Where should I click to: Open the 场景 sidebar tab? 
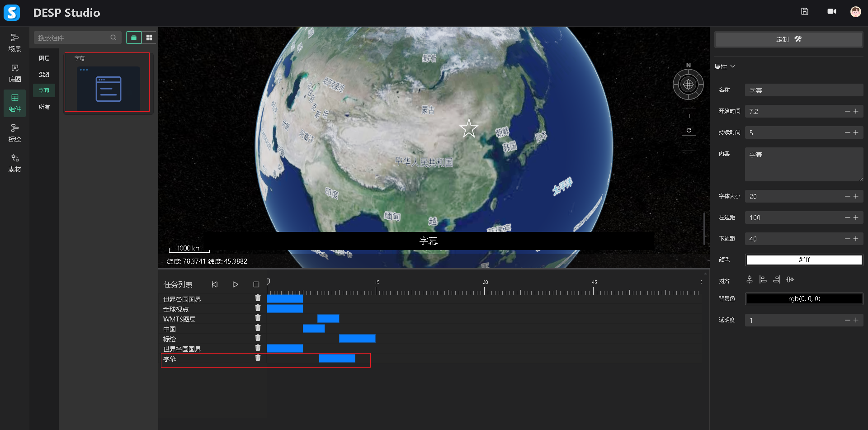click(x=14, y=43)
